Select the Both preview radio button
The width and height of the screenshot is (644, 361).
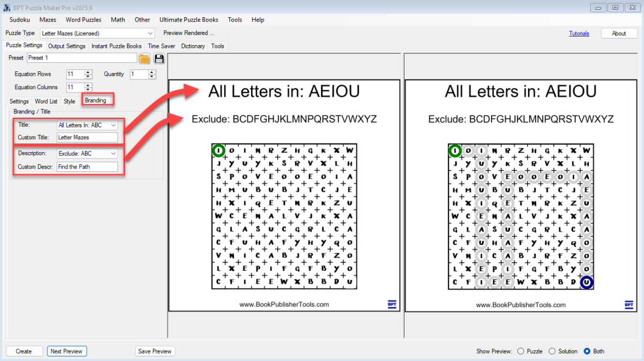(x=587, y=351)
